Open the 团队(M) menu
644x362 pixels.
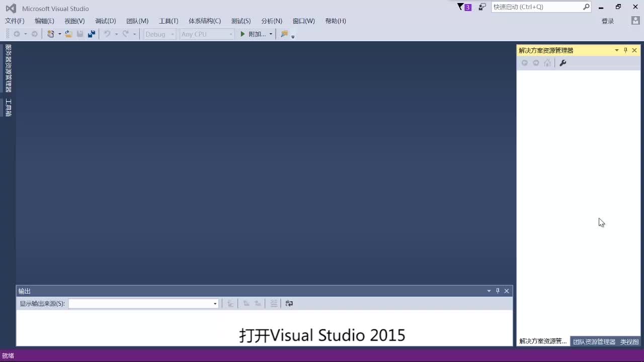(x=137, y=21)
